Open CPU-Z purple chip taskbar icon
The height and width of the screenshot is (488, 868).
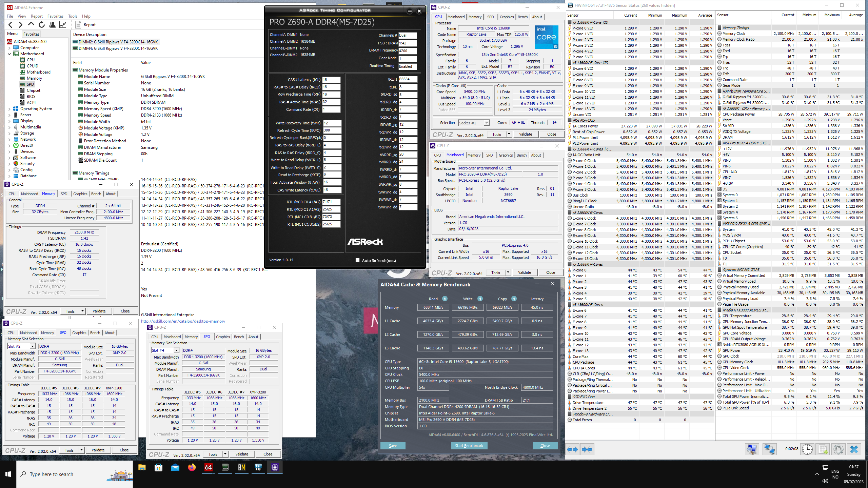tap(275, 468)
